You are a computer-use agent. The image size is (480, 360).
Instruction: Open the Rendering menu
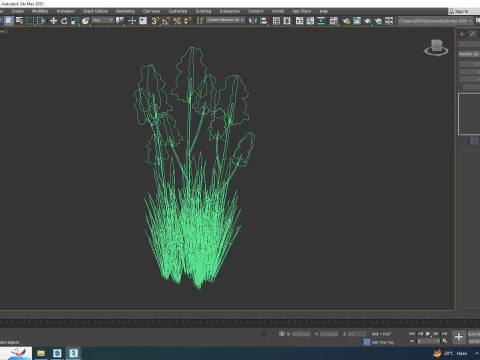tap(125, 11)
